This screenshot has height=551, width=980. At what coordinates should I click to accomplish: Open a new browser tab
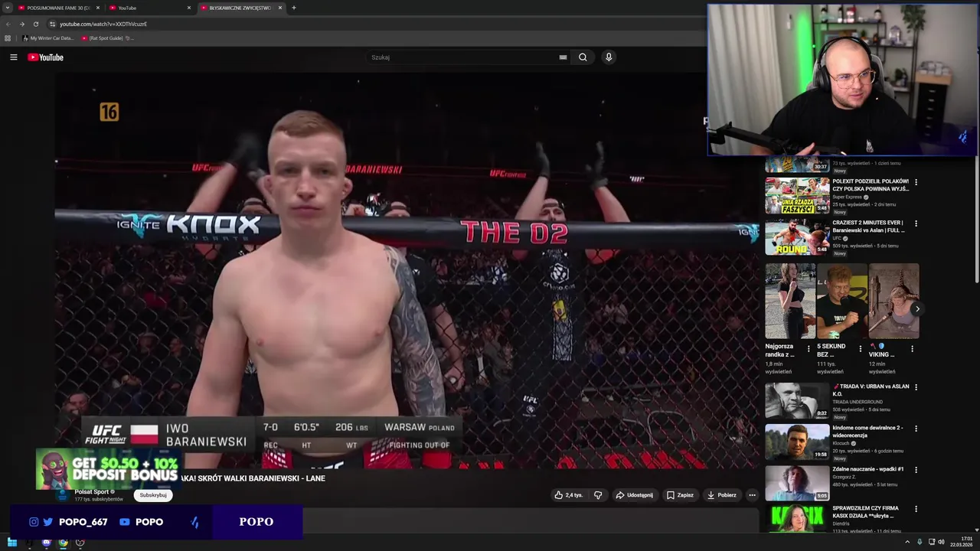pyautogui.click(x=294, y=8)
